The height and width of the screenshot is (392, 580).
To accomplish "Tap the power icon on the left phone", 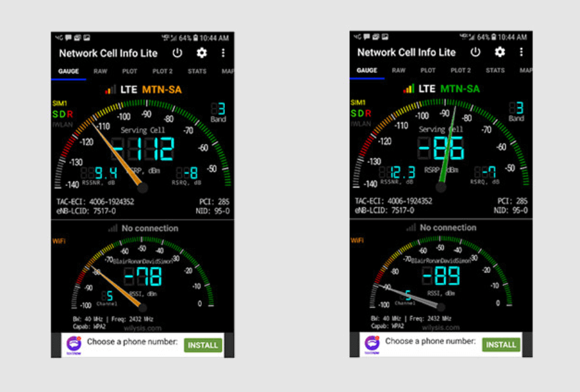I will [177, 53].
